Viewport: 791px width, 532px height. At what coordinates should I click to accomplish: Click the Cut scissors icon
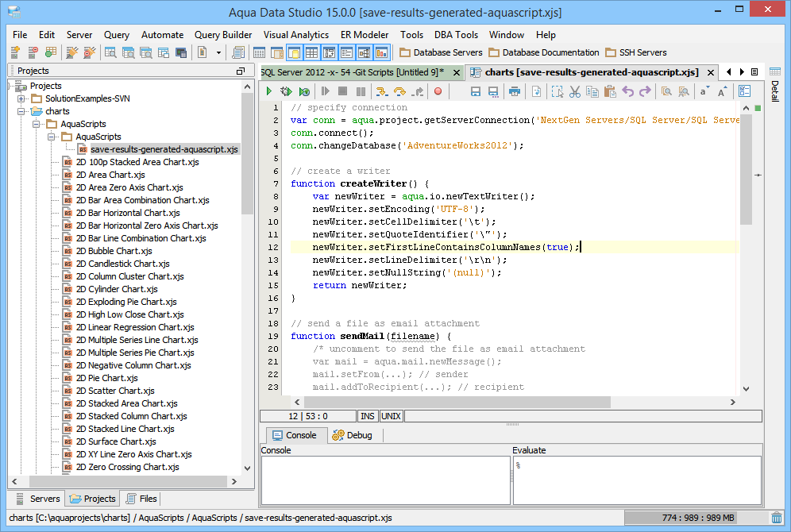point(575,92)
